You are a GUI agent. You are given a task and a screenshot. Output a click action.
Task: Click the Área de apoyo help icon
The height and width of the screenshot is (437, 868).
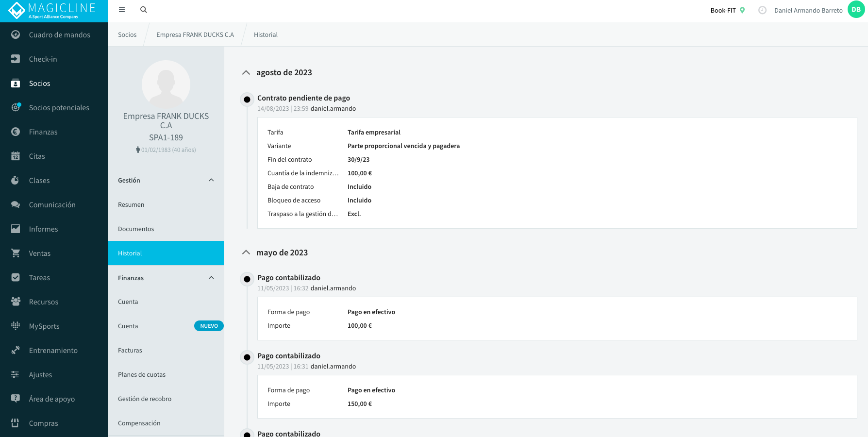click(16, 399)
